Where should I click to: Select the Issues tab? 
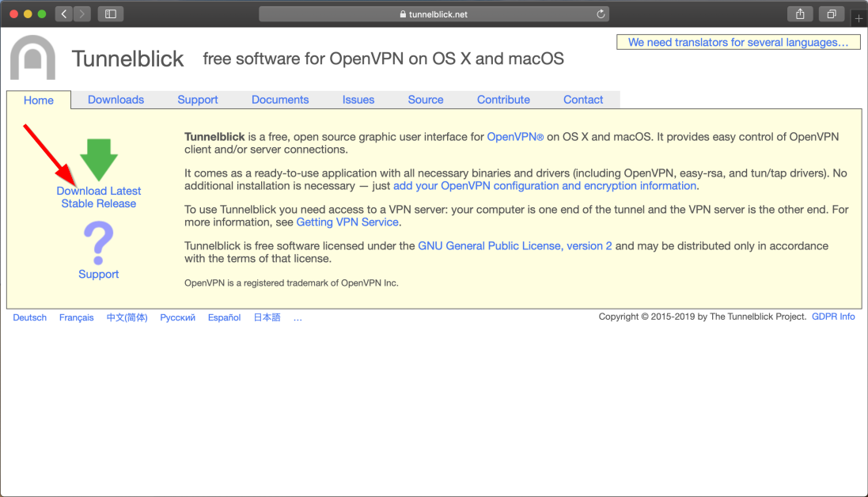click(x=358, y=100)
